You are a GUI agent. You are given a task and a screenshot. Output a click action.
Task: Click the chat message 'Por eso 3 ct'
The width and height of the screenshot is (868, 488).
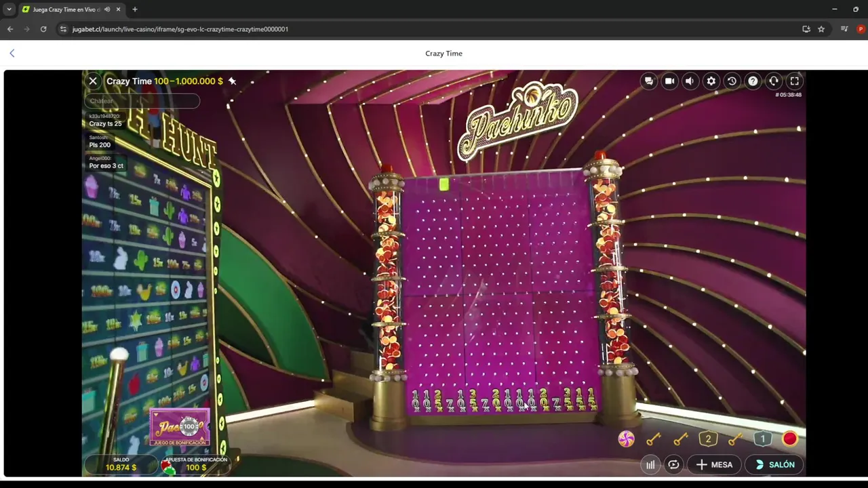point(106,165)
